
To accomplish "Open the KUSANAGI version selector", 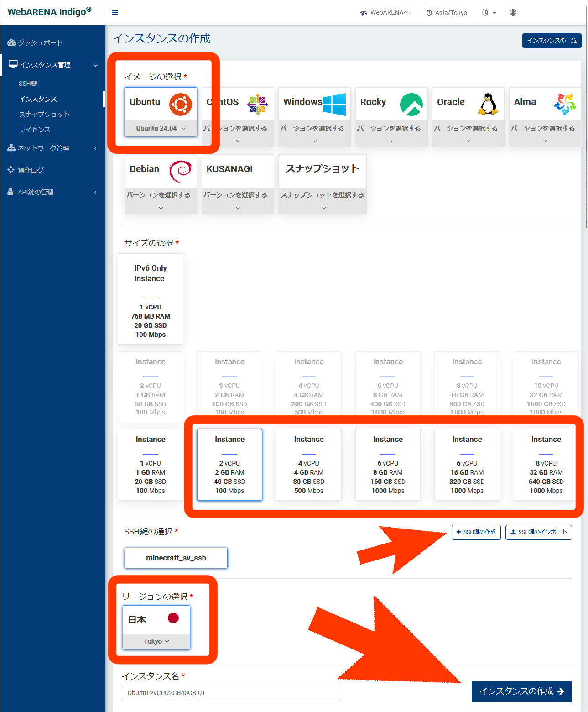I will pyautogui.click(x=238, y=200).
